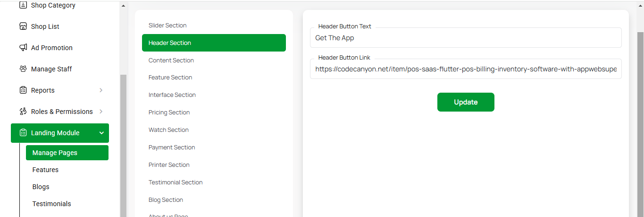The image size is (644, 217).
Task: Go to the Features submenu item
Action: pyautogui.click(x=45, y=170)
